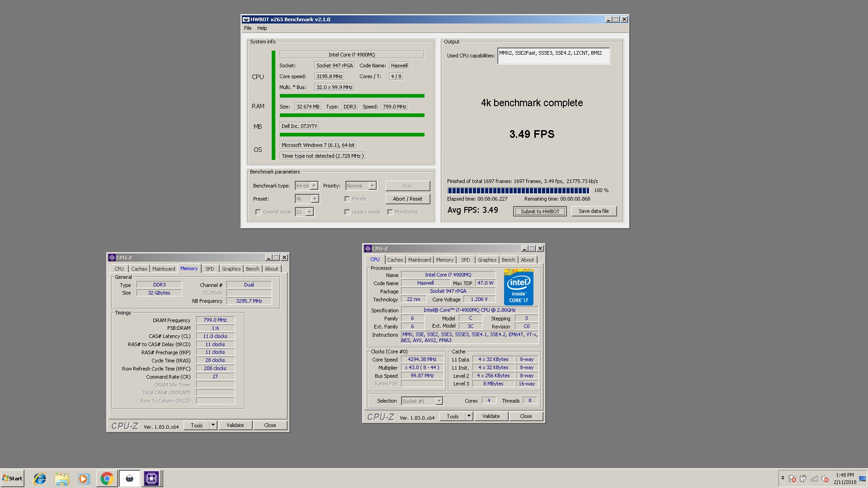
Task: Click HWBOT x265 Benchmark title bar icon
Action: coord(246,19)
